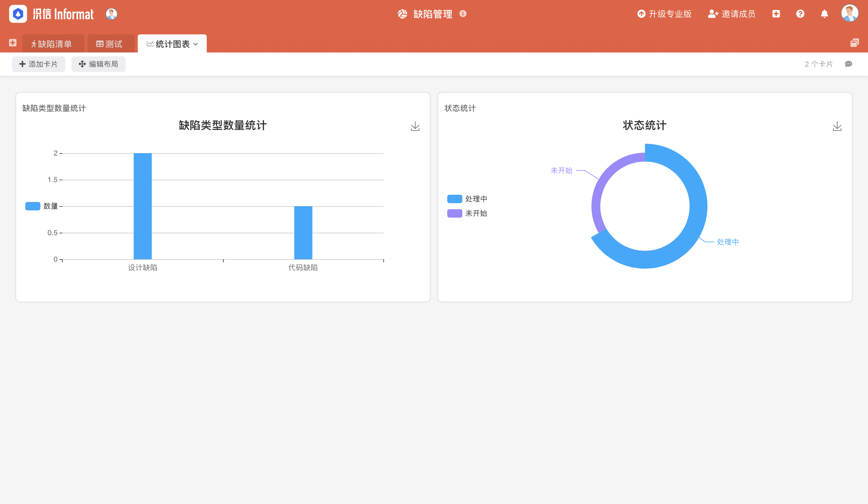Viewport: 868px width, 504px height.
Task: Click the 添加卡片 button
Action: 38,64
